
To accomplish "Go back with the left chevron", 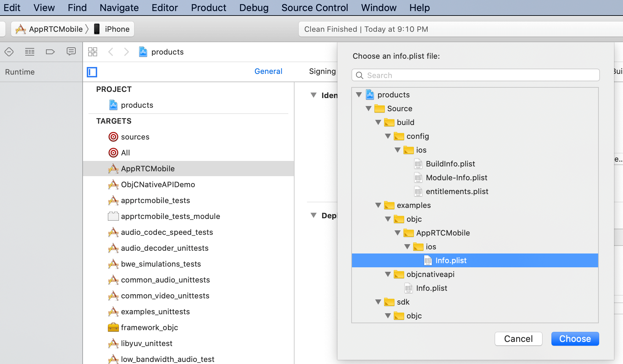I will point(111,52).
